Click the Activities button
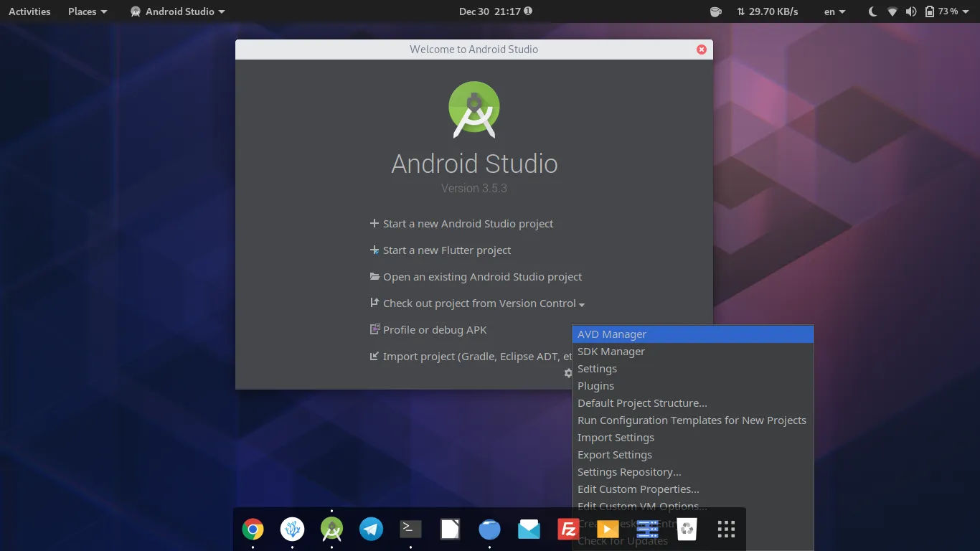This screenshot has height=551, width=980. (x=29, y=11)
